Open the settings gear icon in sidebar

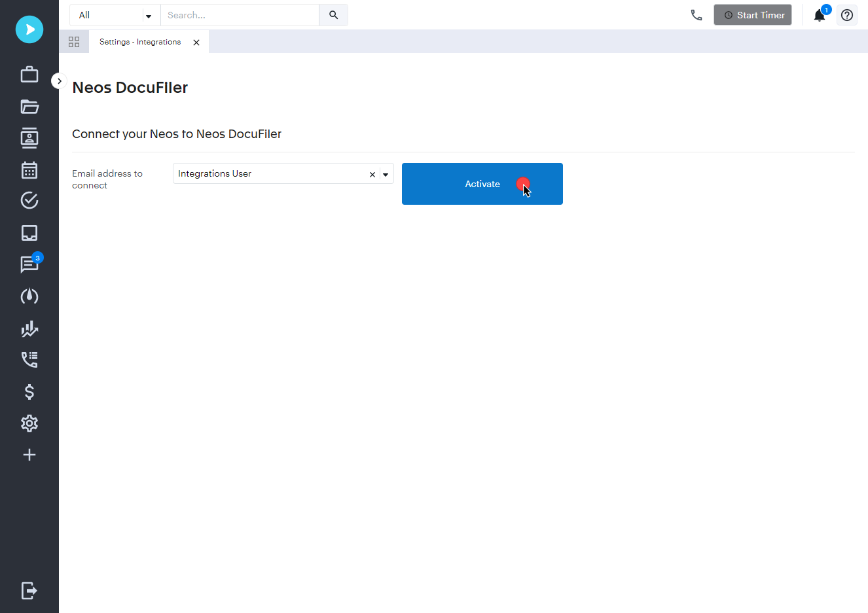coord(29,423)
